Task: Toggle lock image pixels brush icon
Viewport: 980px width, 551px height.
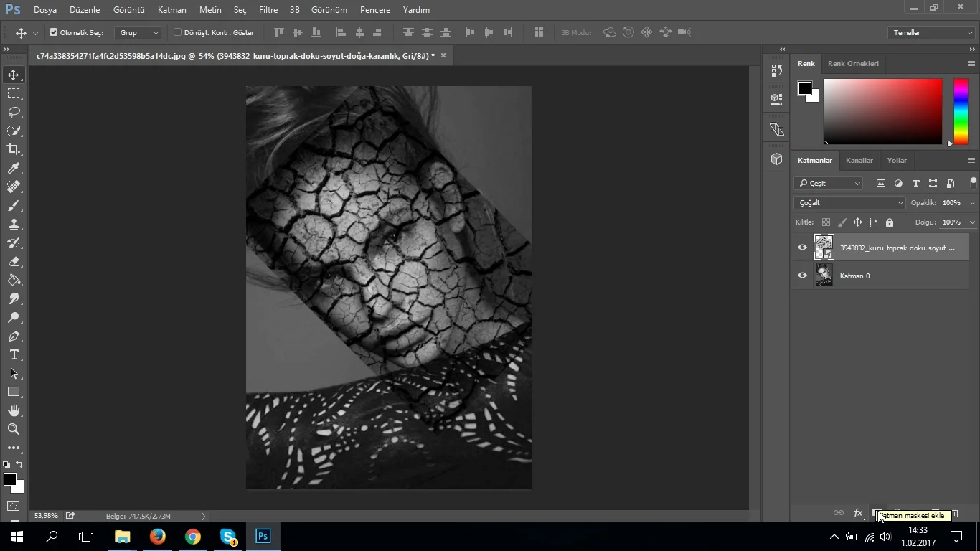Action: coord(842,222)
